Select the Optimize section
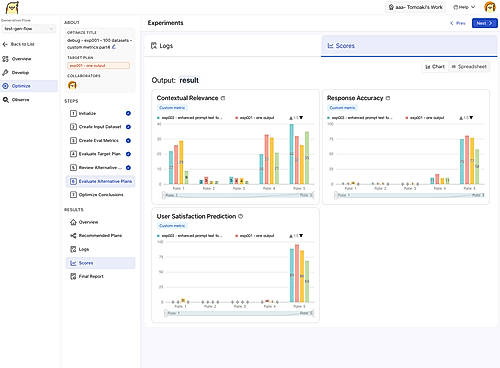 click(x=29, y=86)
